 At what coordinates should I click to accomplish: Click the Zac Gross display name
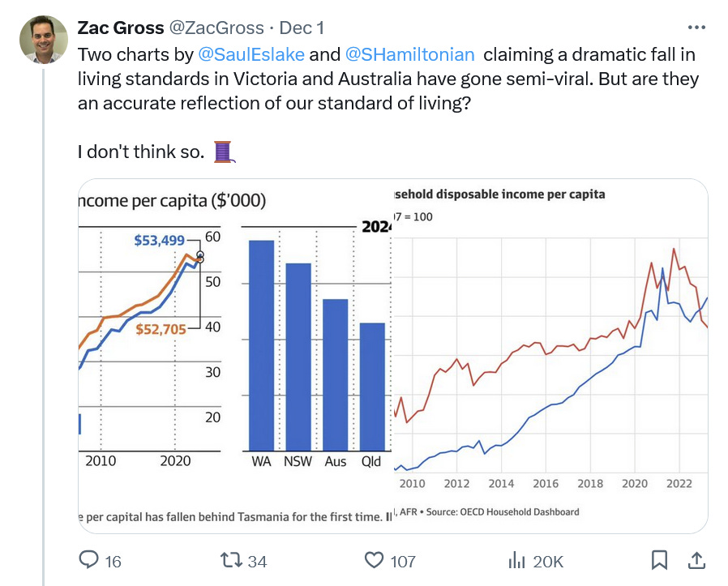121,28
